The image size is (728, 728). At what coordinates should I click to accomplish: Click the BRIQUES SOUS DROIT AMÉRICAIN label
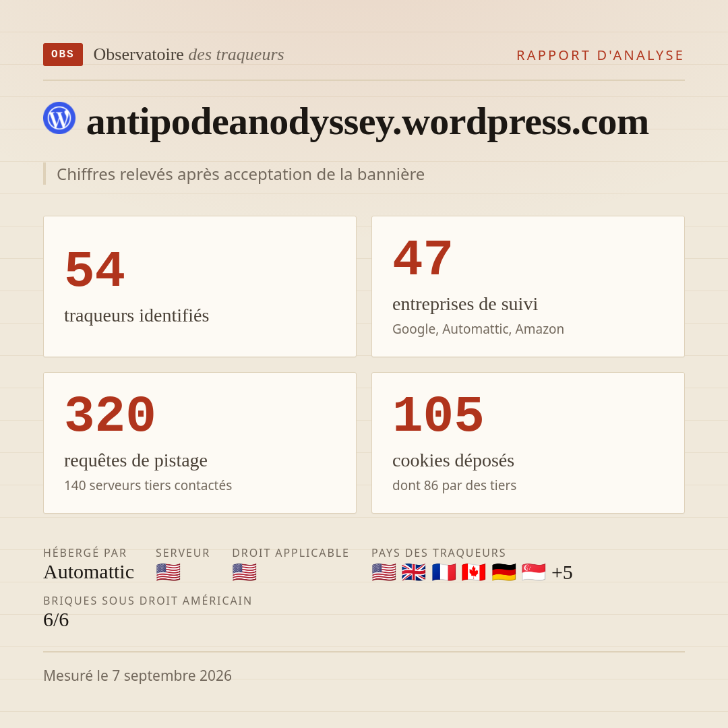(x=148, y=601)
